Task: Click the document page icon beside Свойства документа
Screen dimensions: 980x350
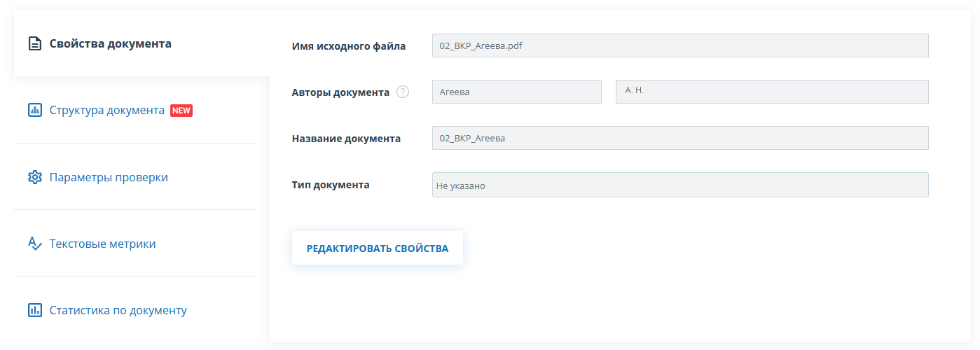Action: pyautogui.click(x=35, y=43)
